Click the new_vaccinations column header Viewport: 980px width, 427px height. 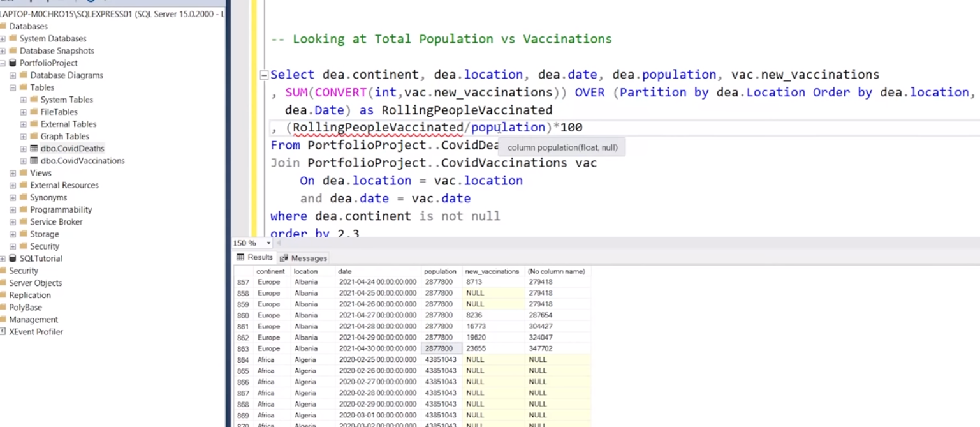(492, 271)
